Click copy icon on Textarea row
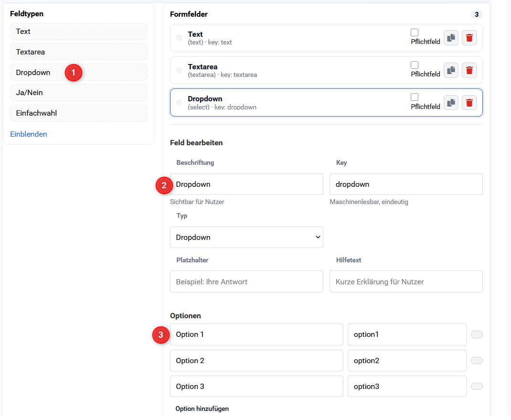 click(451, 70)
